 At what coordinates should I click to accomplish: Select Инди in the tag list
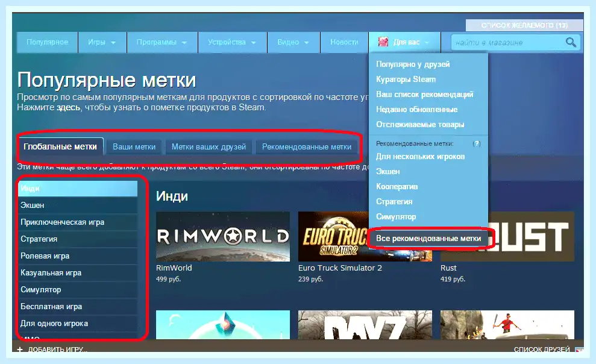(78, 189)
